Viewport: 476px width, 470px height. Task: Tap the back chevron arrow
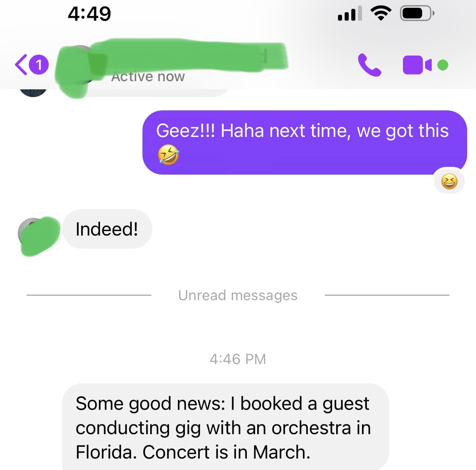[21, 65]
